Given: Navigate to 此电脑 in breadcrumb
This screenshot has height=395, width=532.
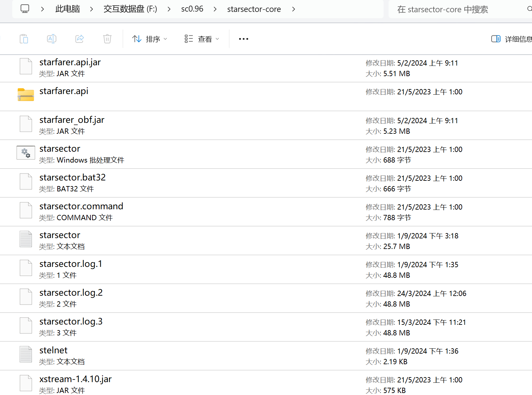Looking at the screenshot, I should [68, 9].
